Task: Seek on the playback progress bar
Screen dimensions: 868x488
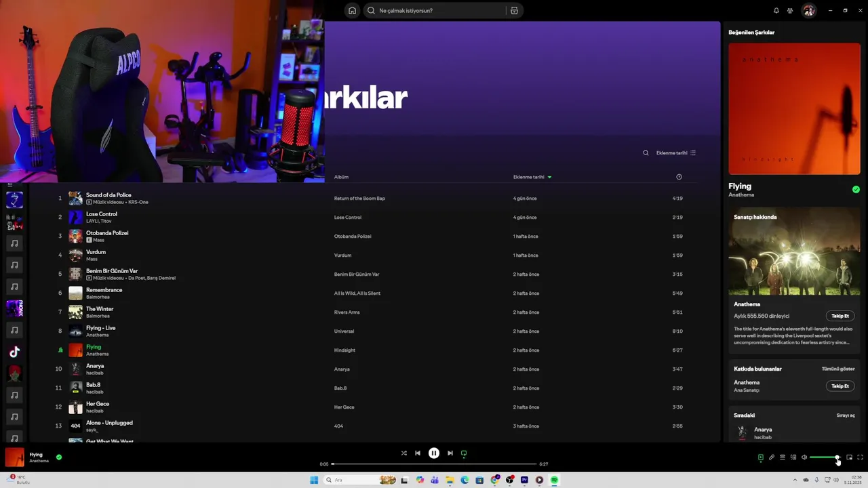Action: [434, 464]
